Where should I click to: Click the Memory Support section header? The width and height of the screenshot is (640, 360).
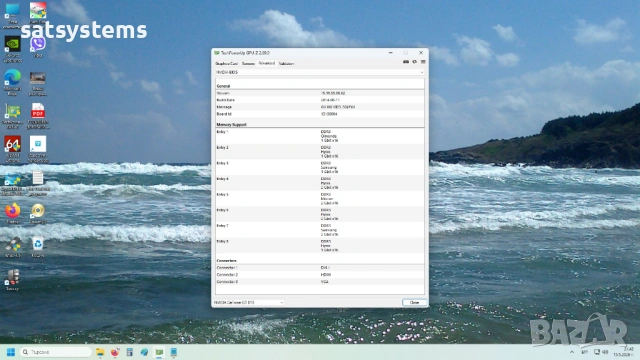pos(231,124)
